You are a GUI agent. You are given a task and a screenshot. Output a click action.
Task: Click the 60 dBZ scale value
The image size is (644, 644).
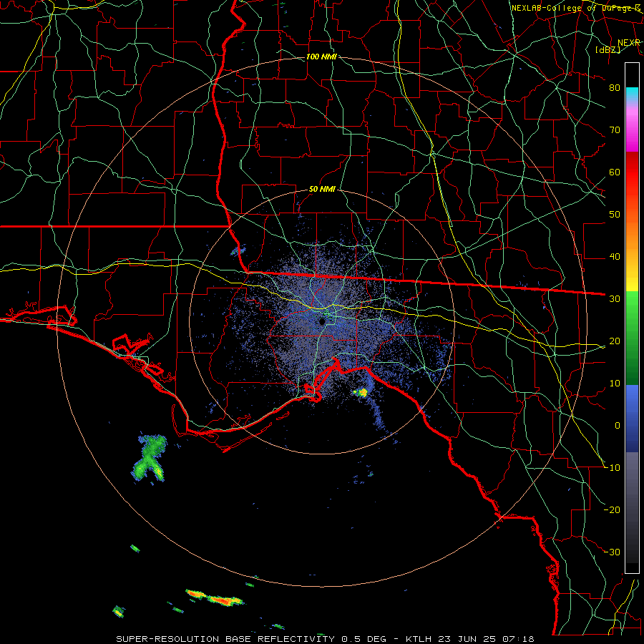(x=615, y=172)
